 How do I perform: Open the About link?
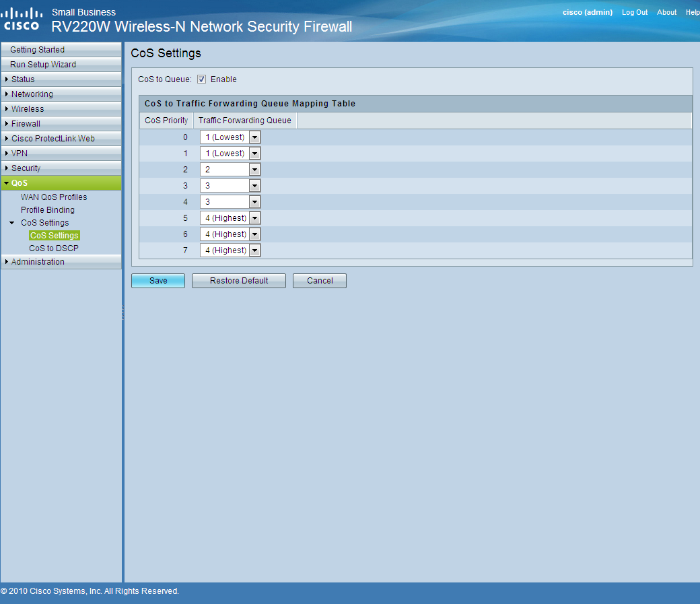(666, 13)
